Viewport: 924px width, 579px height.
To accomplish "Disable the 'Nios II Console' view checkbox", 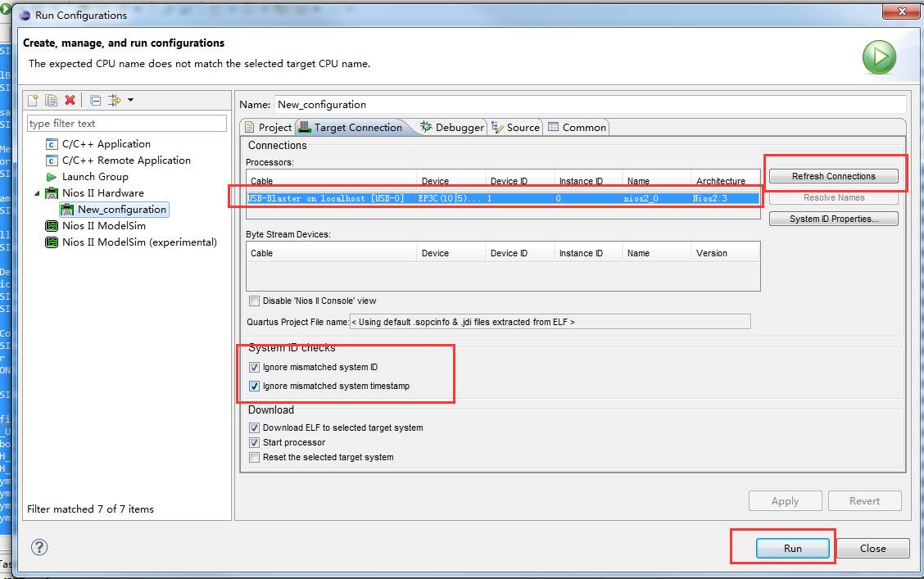I will click(255, 301).
